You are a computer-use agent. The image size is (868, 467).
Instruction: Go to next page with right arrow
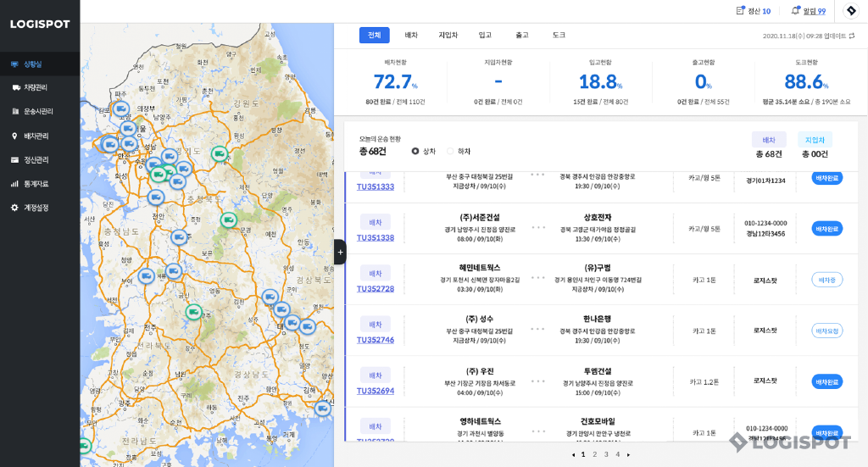tap(628, 455)
